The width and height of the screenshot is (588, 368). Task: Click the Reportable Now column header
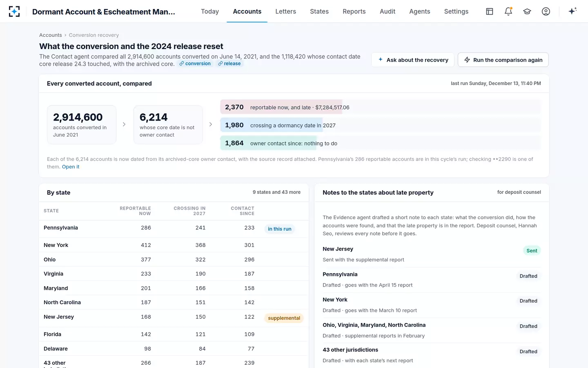click(135, 211)
